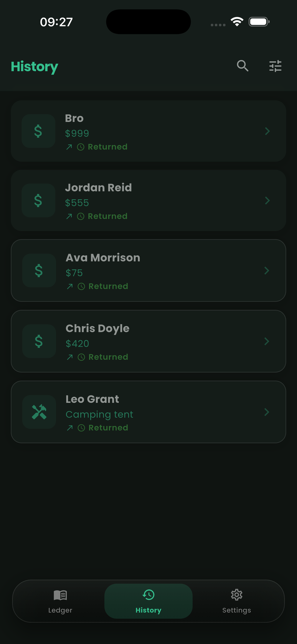
Task: Expand the Chris Doyle entry chevron
Action: click(x=267, y=341)
